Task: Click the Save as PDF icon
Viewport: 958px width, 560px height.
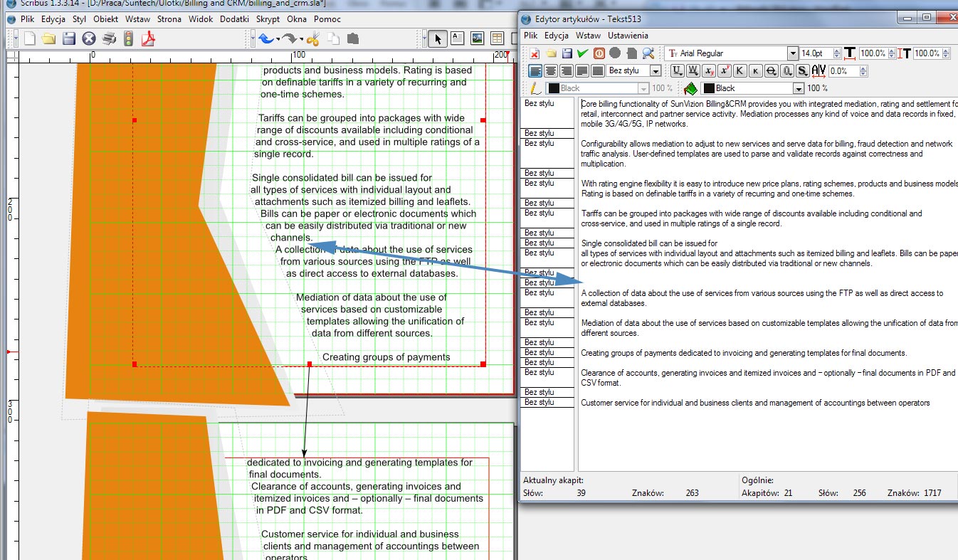Action: click(x=147, y=38)
